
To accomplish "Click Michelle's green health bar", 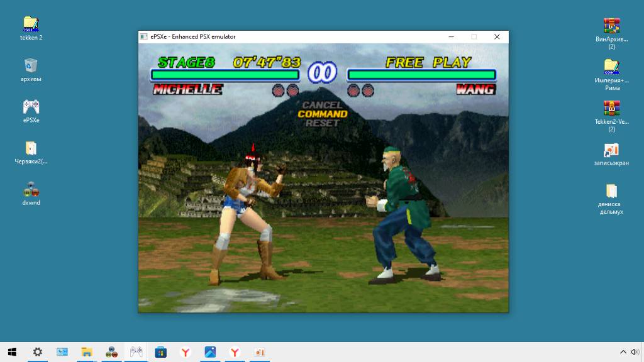I will (225, 75).
